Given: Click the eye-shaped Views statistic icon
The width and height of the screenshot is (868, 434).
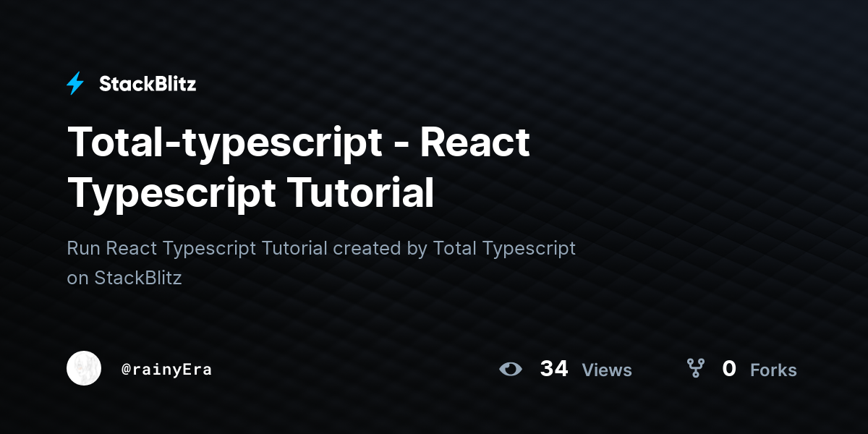Looking at the screenshot, I should 511,369.
